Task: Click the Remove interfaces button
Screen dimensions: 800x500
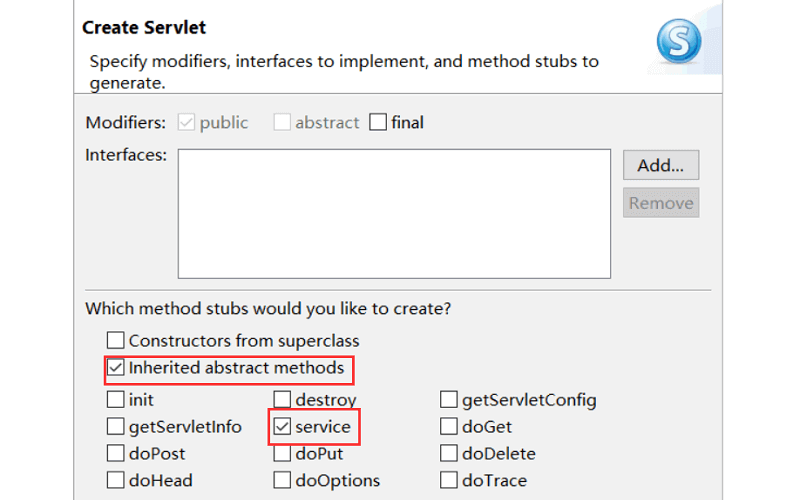Action: pyautogui.click(x=660, y=203)
